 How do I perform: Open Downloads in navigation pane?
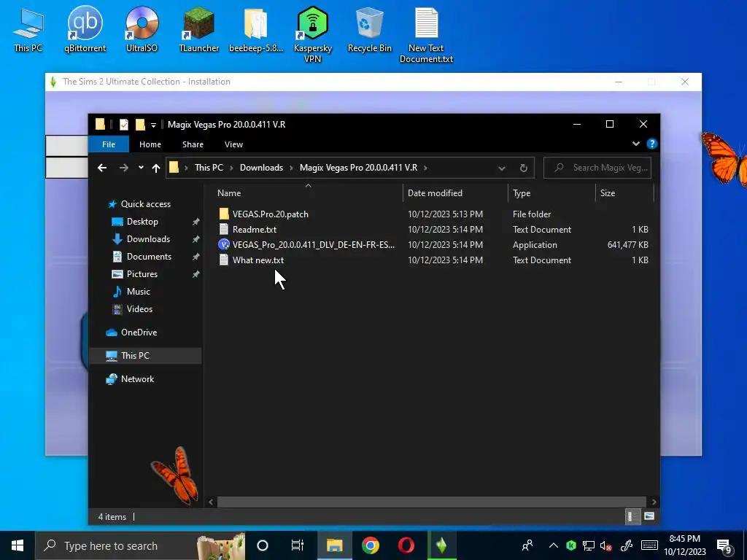(148, 239)
